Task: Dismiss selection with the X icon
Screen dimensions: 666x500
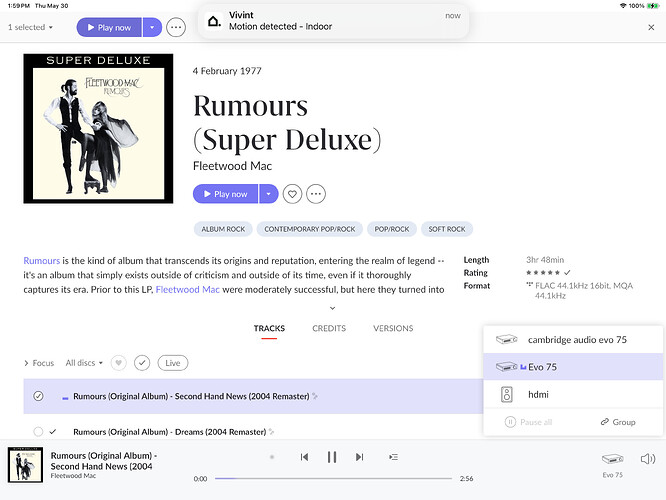Action: click(x=651, y=28)
